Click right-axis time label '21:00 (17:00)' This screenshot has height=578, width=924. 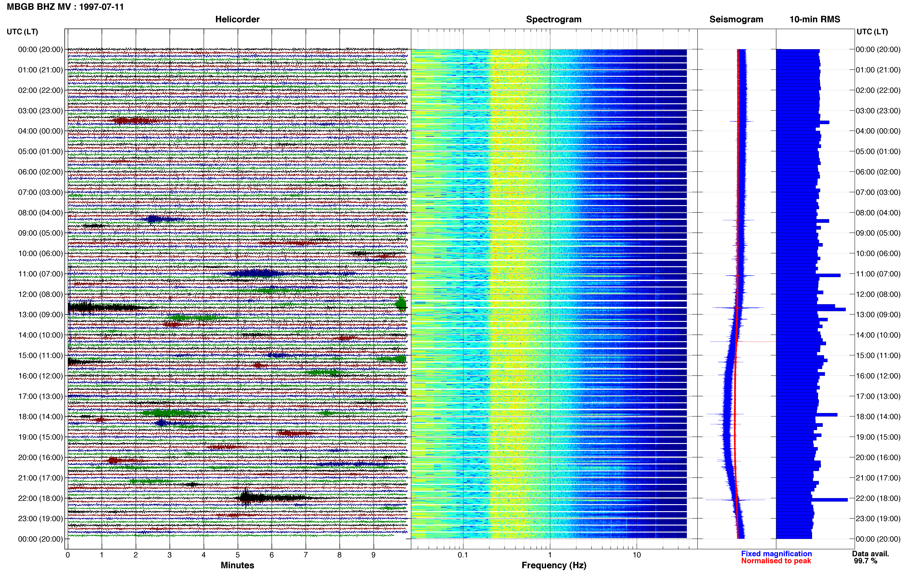pos(878,478)
